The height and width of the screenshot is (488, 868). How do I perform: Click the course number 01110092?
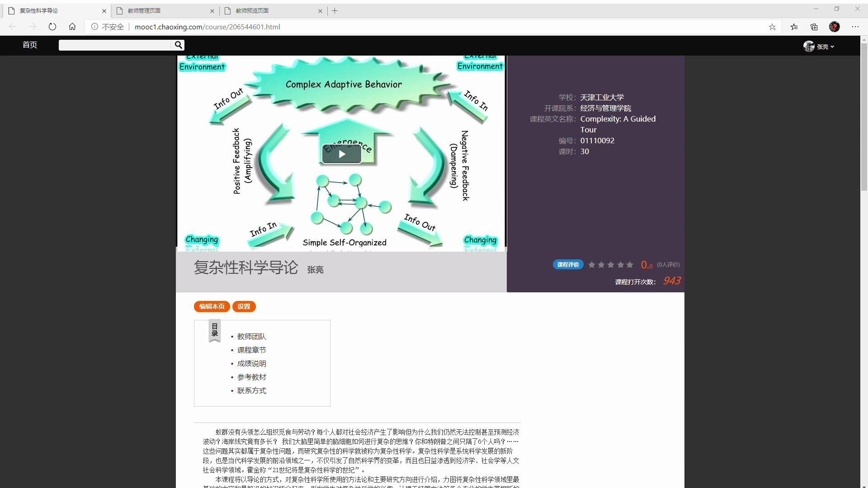click(598, 141)
